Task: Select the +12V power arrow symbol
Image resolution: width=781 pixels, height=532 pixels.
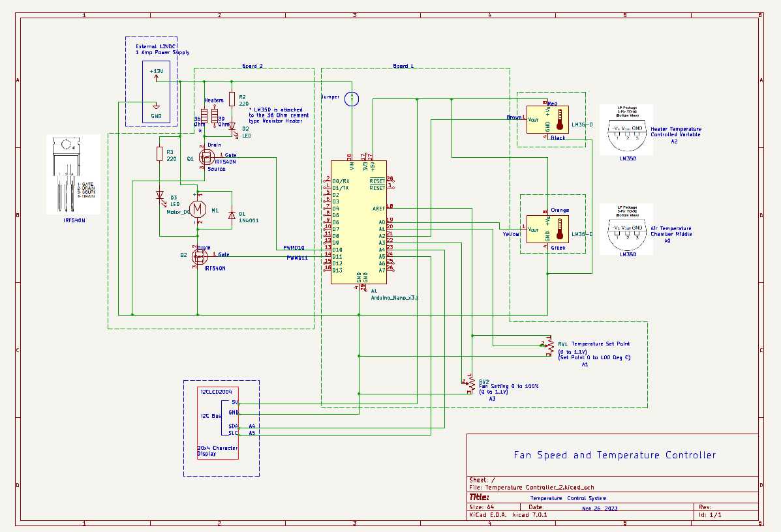Action: point(156,77)
